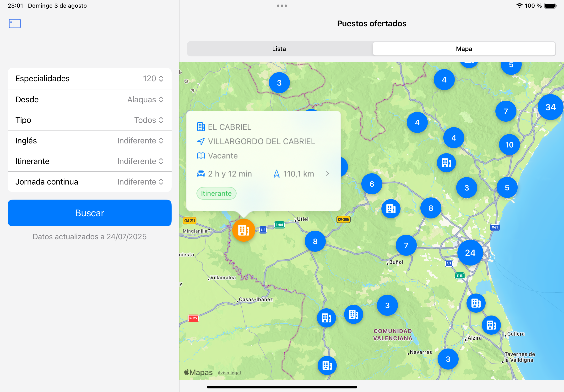
Task: Select the Mapa tab
Action: [464, 49]
